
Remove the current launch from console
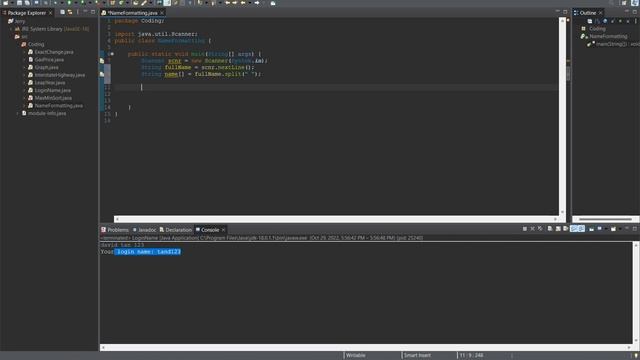(532, 229)
